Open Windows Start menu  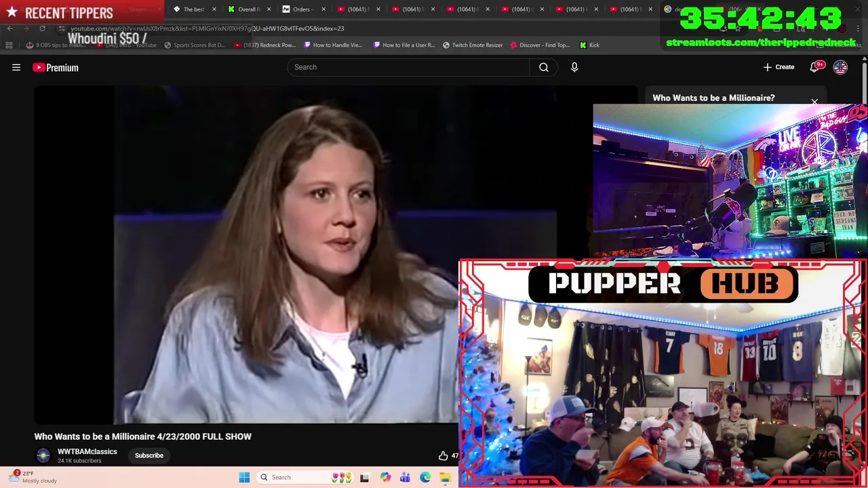pyautogui.click(x=244, y=477)
